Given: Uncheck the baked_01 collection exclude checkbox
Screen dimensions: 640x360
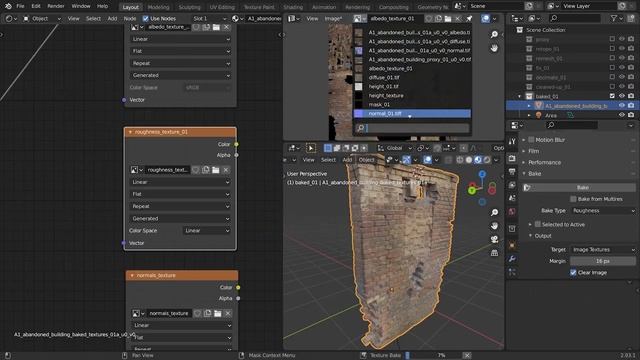Looking at the screenshot, I should (x=612, y=96).
